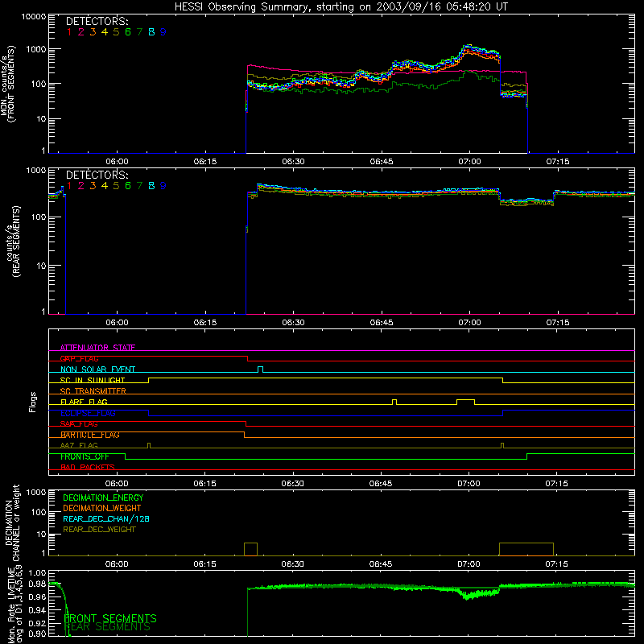The image size is (644, 644).
Task: Select detector 8 in rear segments legend
Action: click(151, 186)
